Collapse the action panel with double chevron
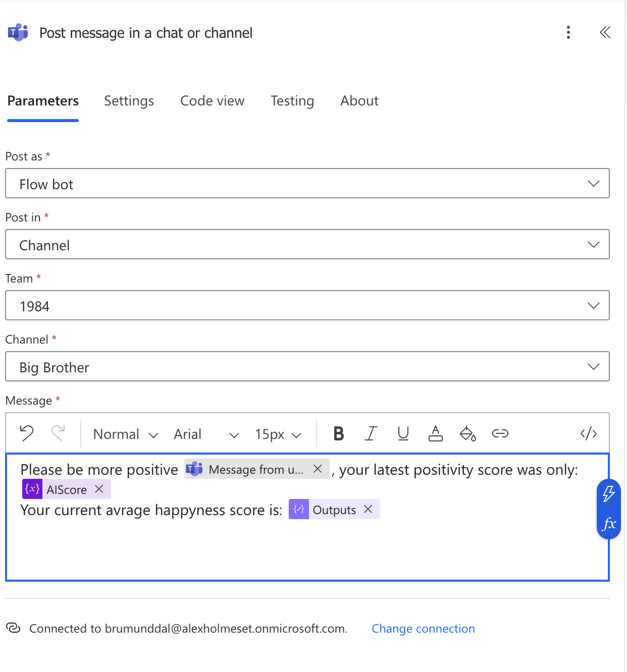627x672 pixels. coord(605,33)
